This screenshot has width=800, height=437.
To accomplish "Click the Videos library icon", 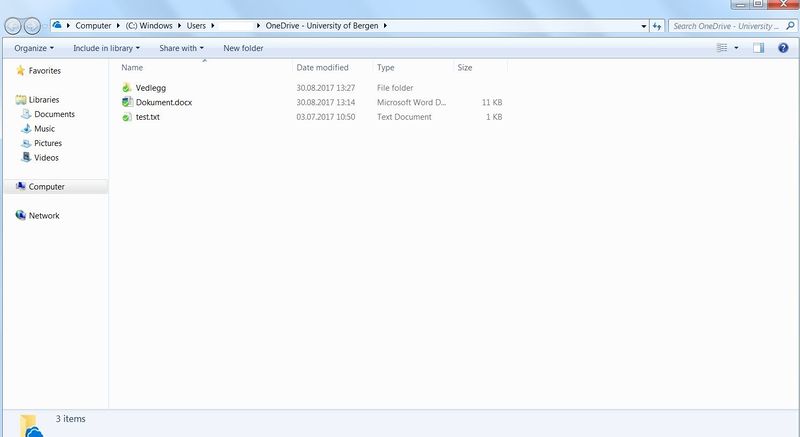I will [26, 158].
